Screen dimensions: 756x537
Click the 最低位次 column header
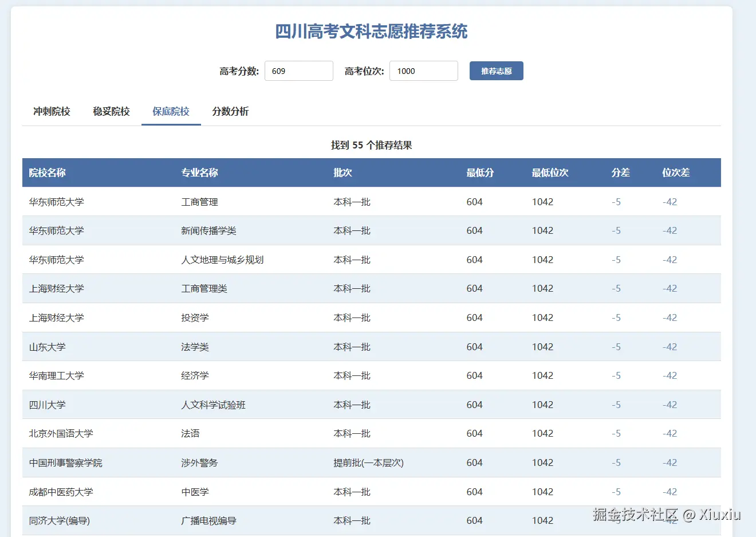[x=550, y=173]
